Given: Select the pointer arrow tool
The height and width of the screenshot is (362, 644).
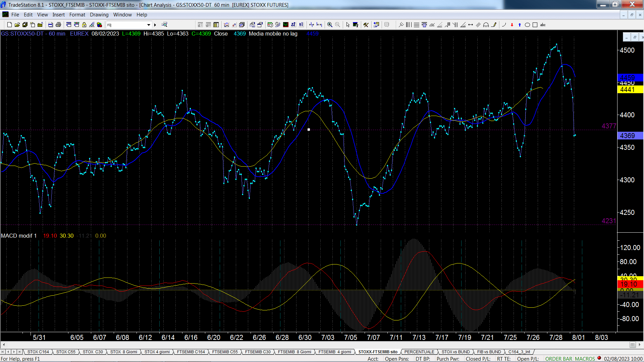Looking at the screenshot, I should (348, 25).
